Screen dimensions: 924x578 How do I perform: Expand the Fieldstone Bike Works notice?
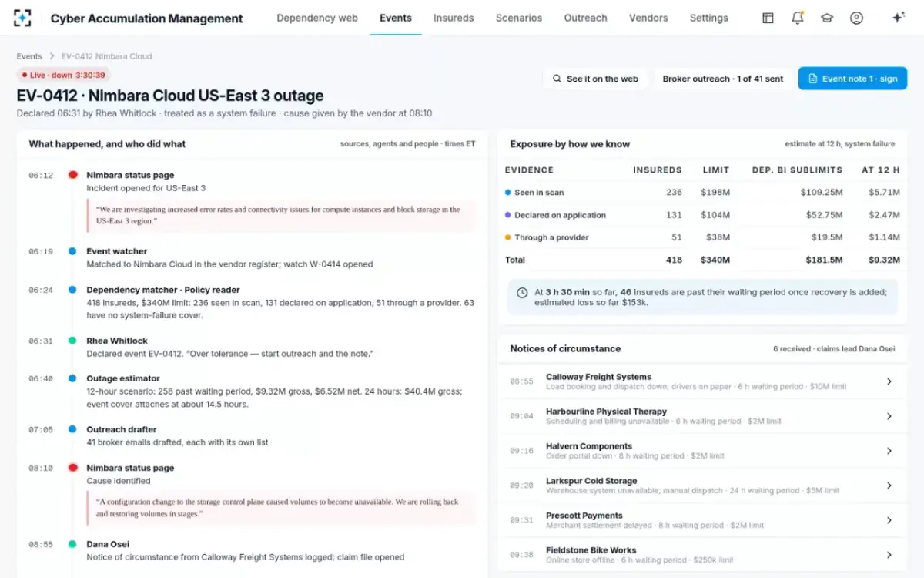tap(889, 555)
